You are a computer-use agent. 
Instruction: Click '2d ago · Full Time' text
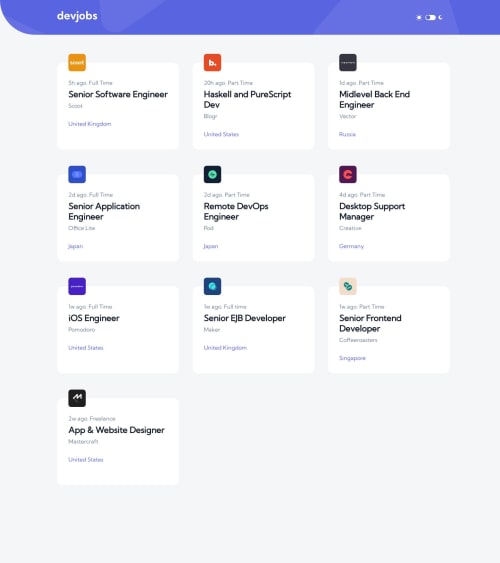pyautogui.click(x=91, y=195)
